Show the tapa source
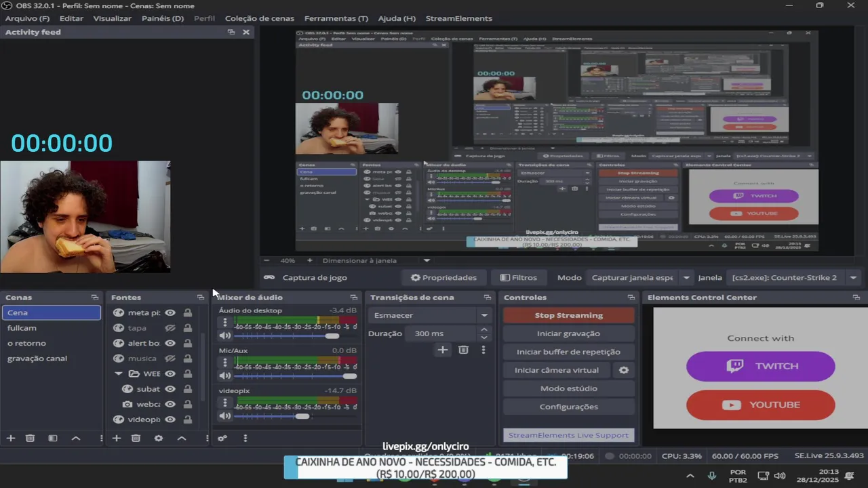The height and width of the screenshot is (488, 868). pyautogui.click(x=170, y=328)
